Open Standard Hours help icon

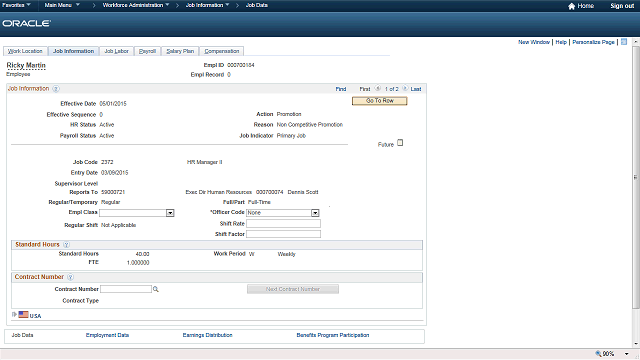point(66,244)
